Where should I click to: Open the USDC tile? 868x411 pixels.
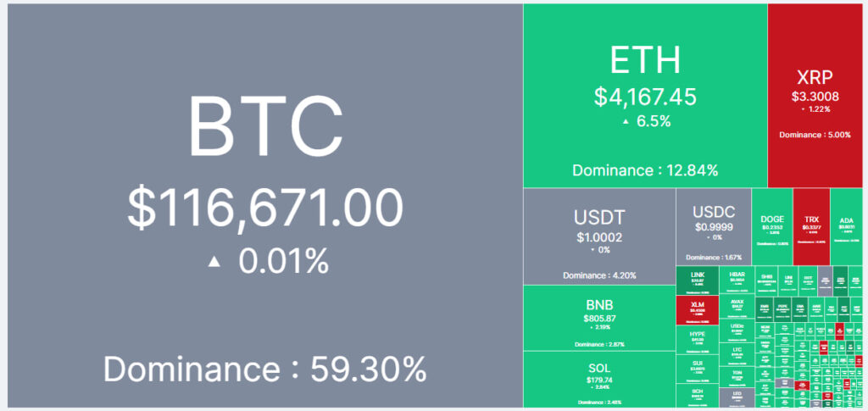[714, 227]
